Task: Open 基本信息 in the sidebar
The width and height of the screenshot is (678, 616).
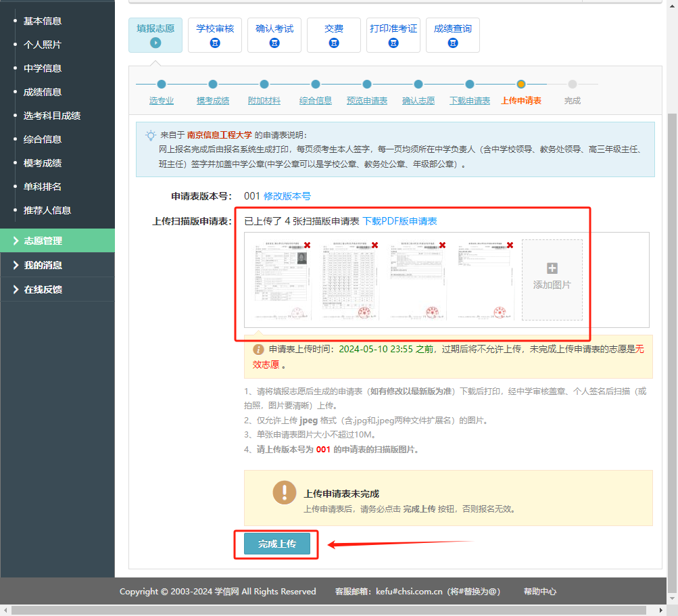Action: (x=43, y=21)
